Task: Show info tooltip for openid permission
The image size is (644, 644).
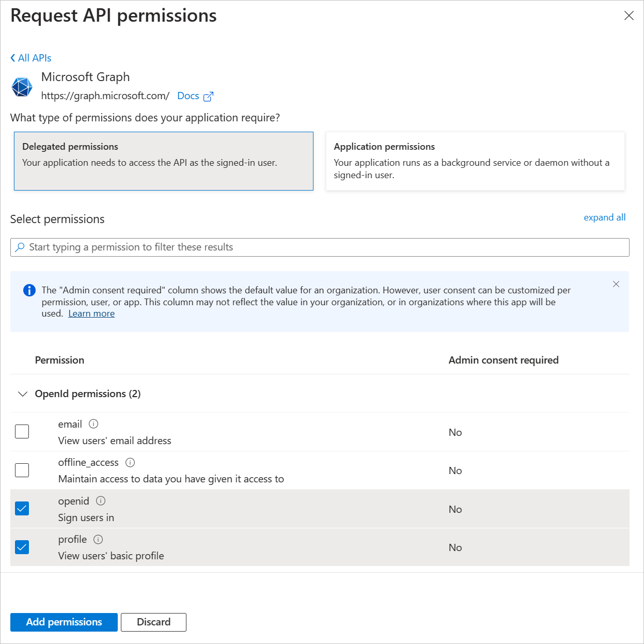Action: pyautogui.click(x=101, y=501)
